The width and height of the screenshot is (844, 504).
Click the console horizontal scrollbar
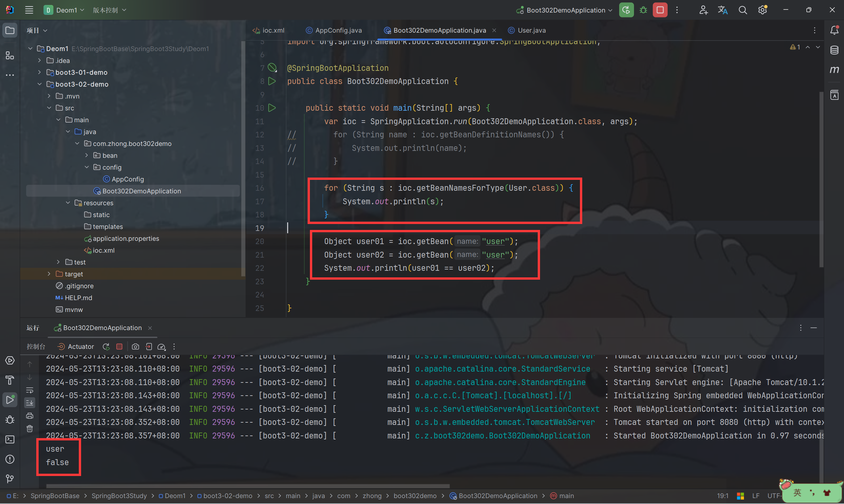click(248, 486)
